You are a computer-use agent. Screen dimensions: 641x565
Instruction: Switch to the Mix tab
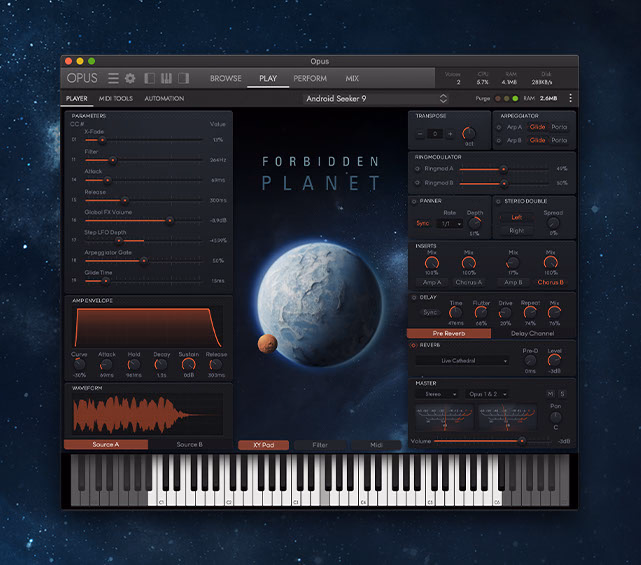352,78
